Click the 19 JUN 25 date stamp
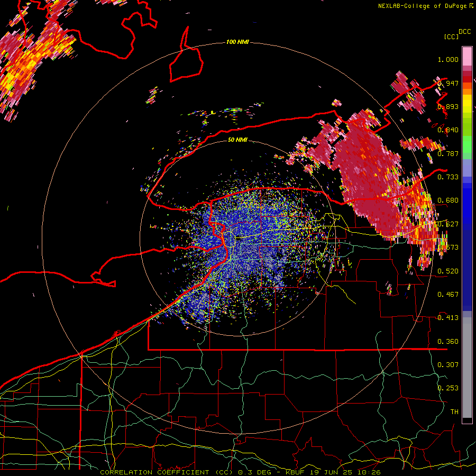This screenshot has height=476, width=476. (x=331, y=472)
